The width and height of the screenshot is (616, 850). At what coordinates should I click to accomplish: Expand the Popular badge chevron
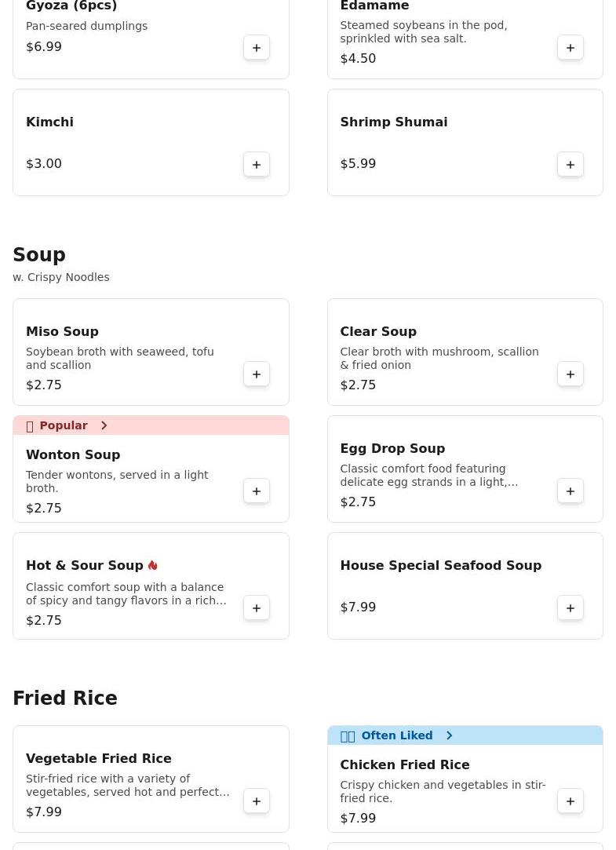104,425
